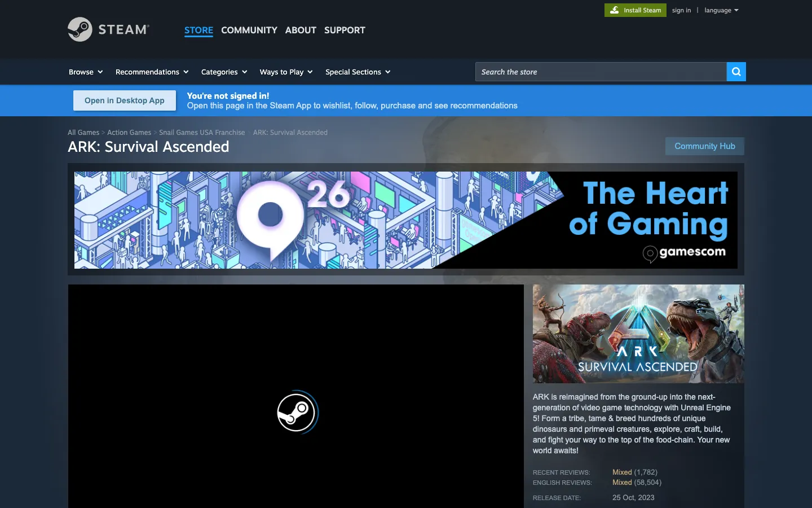Click the You're not signed in! notice
The height and width of the screenshot is (508, 812).
228,96
